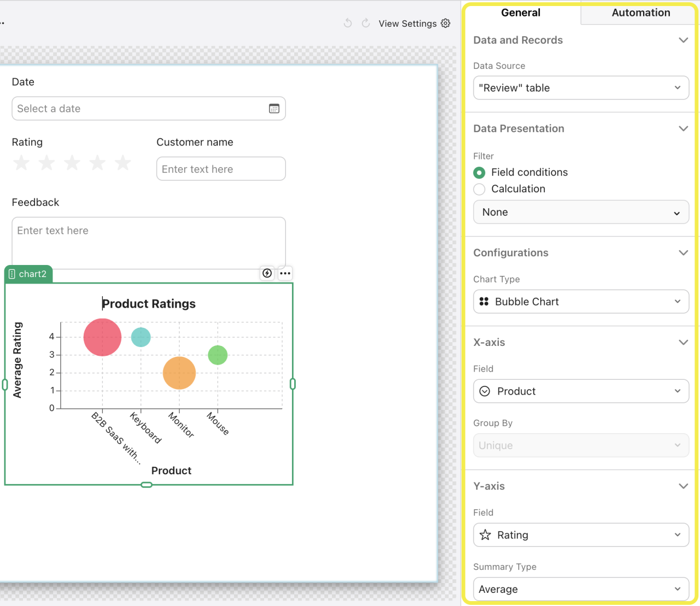Open View Settings gear icon

click(446, 23)
